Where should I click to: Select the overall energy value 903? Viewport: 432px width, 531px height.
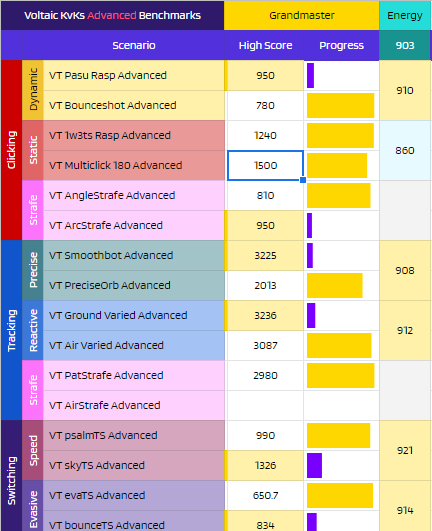[x=405, y=45]
